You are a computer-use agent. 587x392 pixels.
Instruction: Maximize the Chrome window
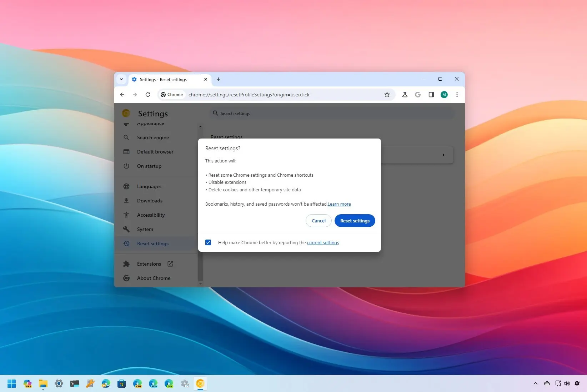point(440,79)
